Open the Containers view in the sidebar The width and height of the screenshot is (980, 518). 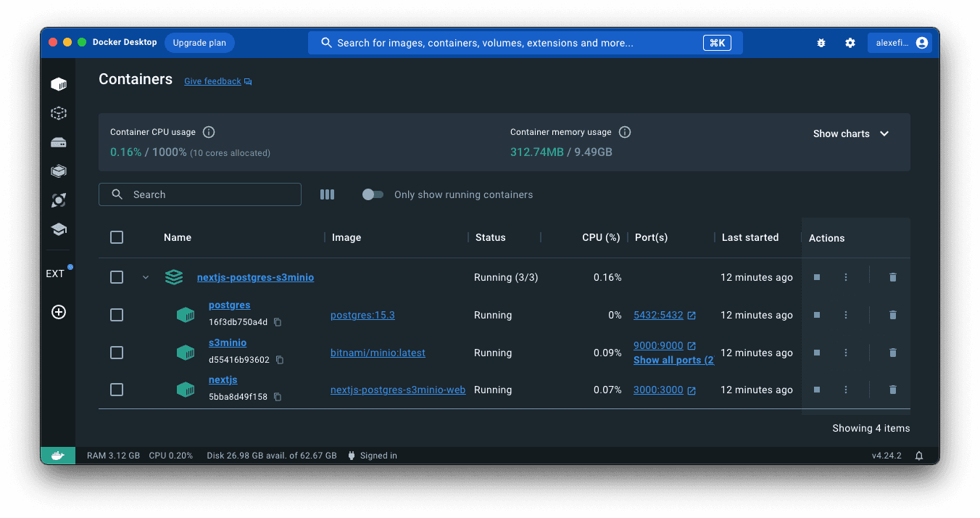(x=59, y=84)
